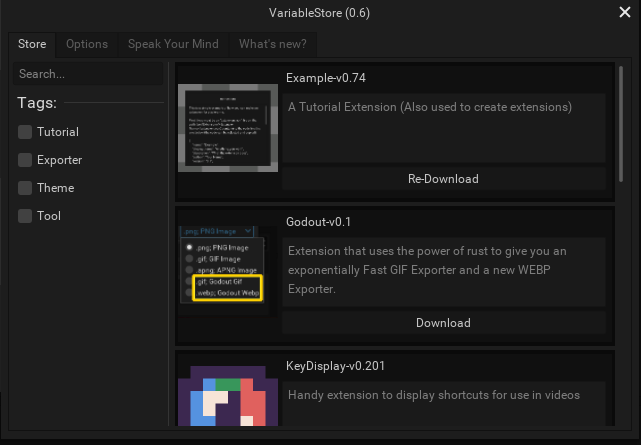Switch to the Options tab
641x445 pixels.
click(x=87, y=44)
